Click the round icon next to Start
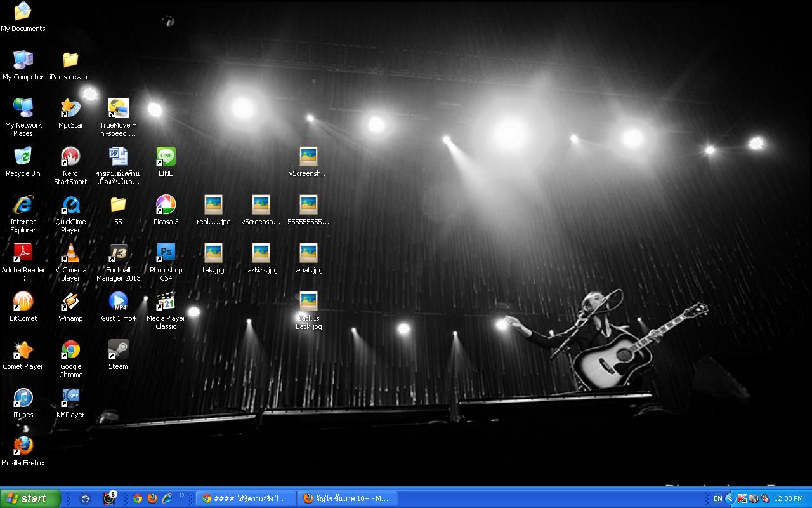This screenshot has width=812, height=508. (x=85, y=499)
